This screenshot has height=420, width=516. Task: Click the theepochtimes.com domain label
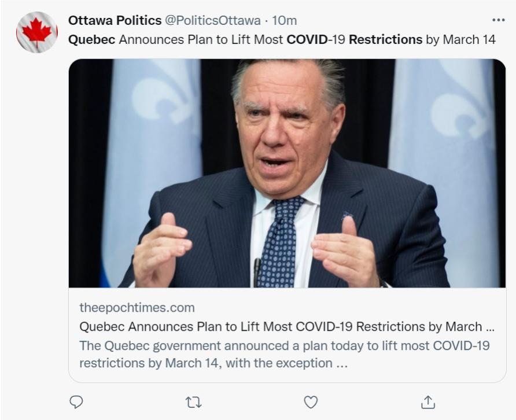click(x=137, y=308)
